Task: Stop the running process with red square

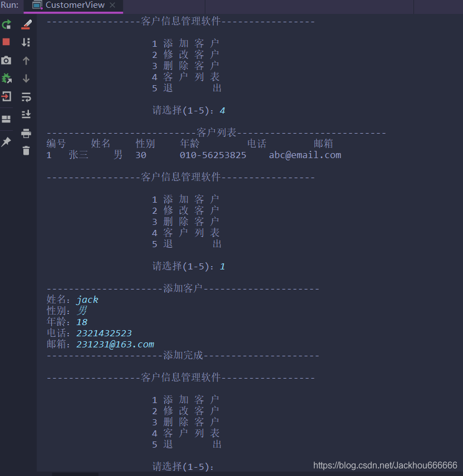Action: (6, 42)
